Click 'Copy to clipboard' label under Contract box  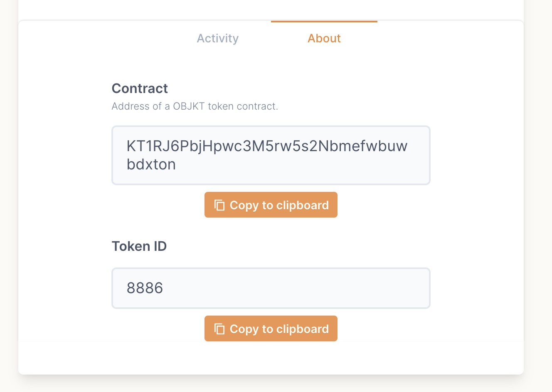coord(279,205)
